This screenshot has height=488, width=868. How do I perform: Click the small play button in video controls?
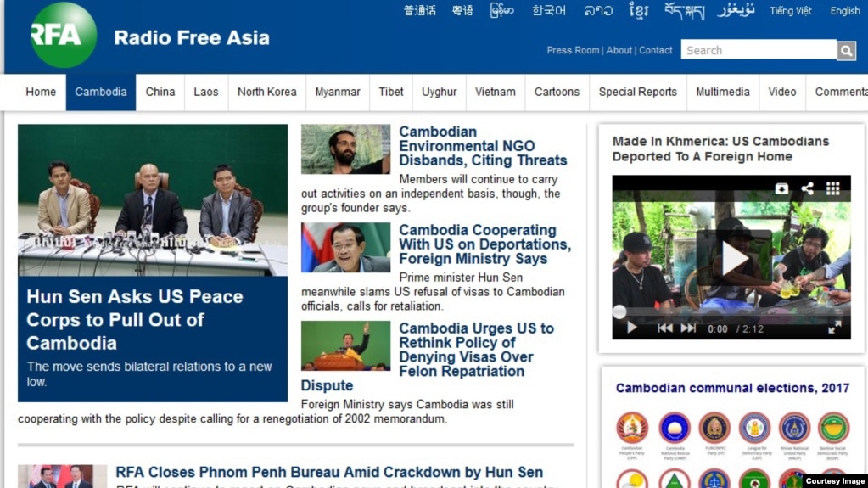tap(631, 328)
